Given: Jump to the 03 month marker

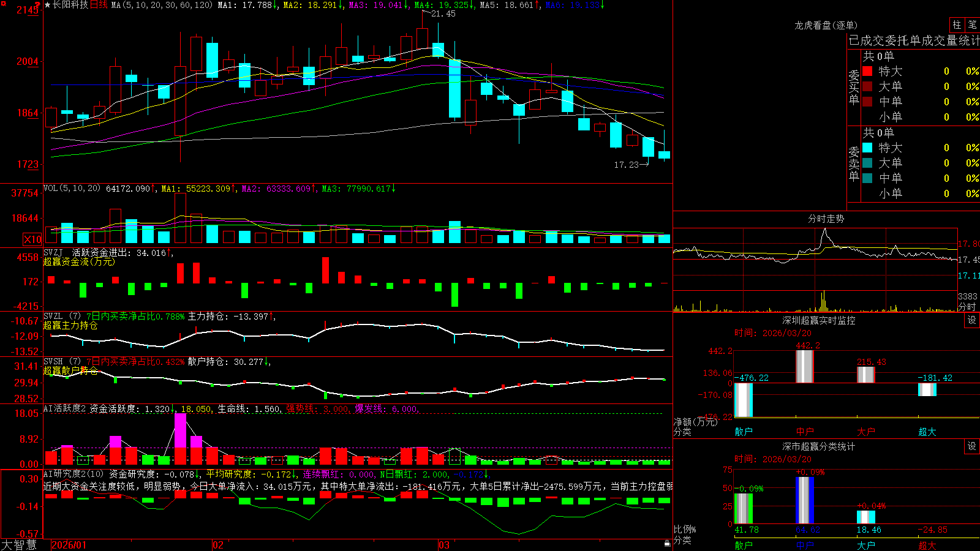Looking at the screenshot, I should point(444,545).
